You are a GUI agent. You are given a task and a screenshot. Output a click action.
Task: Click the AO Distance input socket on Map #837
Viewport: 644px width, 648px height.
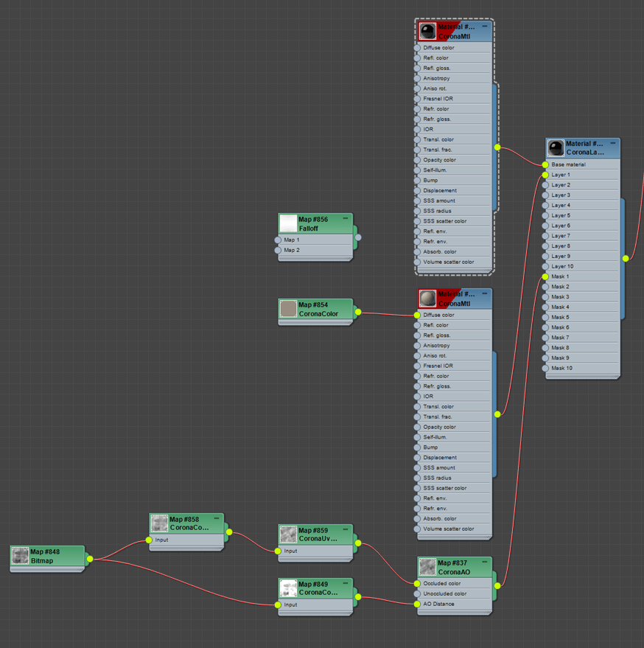click(x=418, y=603)
